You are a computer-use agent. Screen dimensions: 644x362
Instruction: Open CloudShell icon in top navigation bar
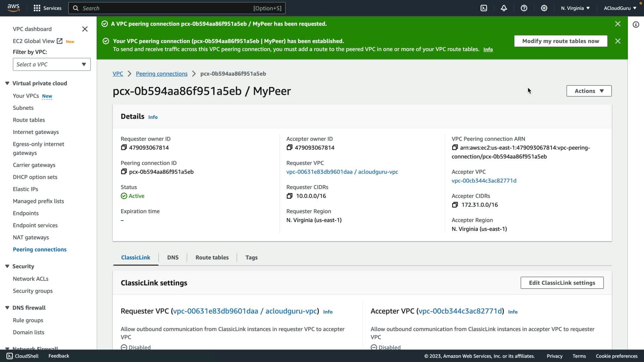(484, 8)
